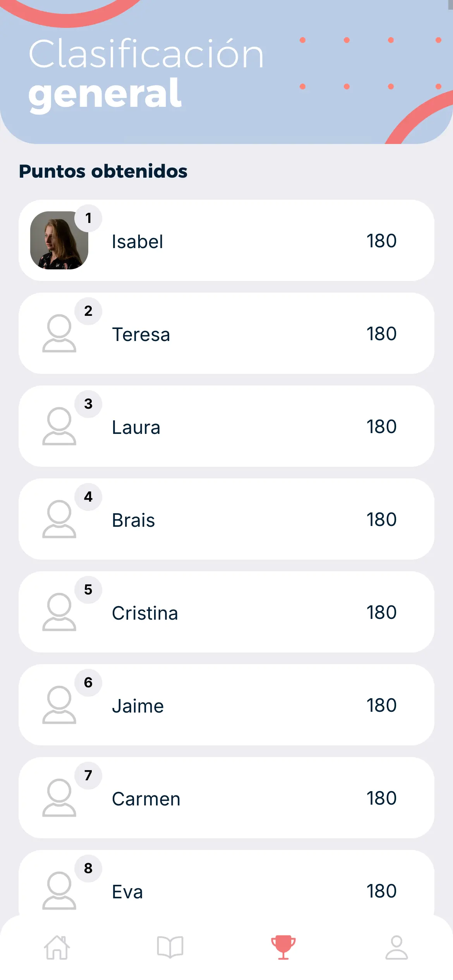Open the book lessons tab

(170, 947)
